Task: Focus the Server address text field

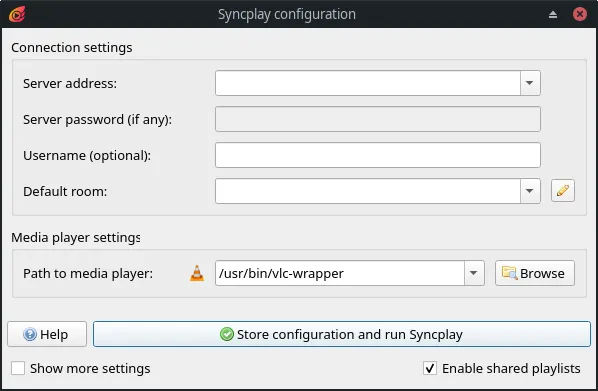Action: pos(368,83)
